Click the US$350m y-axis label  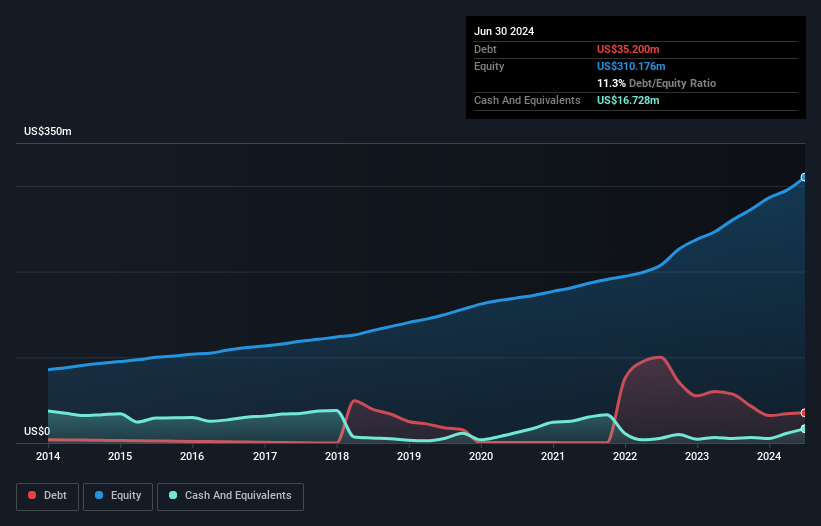pyautogui.click(x=48, y=131)
